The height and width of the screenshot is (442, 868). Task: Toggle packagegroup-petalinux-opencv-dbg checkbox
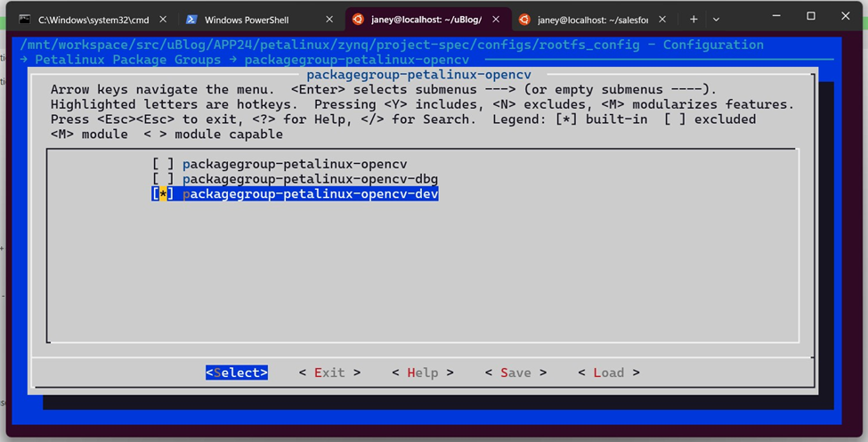click(x=163, y=179)
